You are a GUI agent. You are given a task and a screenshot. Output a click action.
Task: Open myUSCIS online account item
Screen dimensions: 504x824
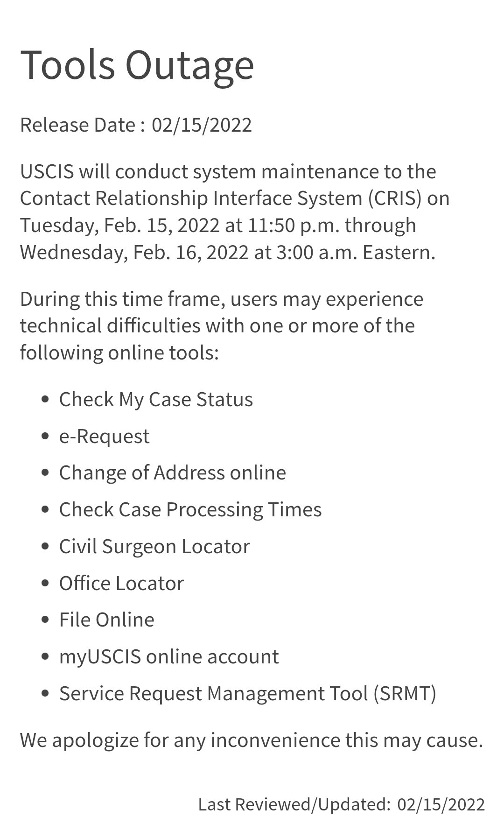(x=168, y=657)
